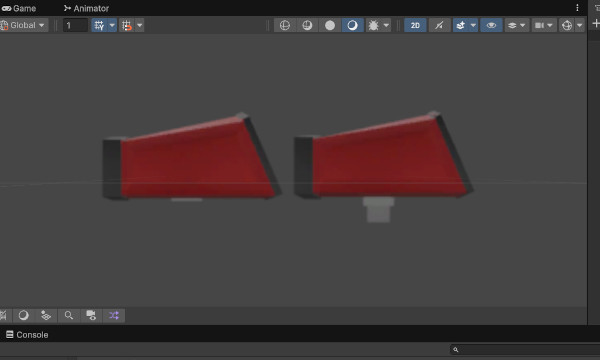This screenshot has height=360, width=600.
Task: Open the debug draw mode bug icon
Action: click(373, 25)
